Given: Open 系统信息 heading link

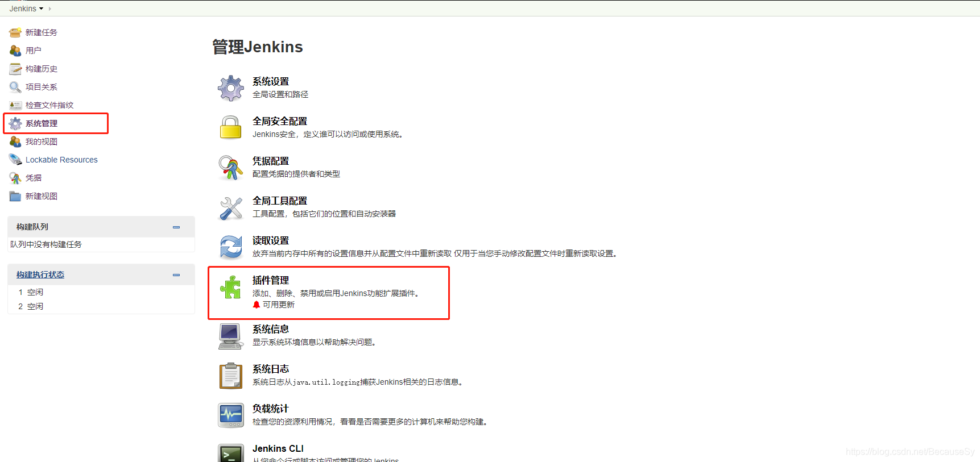Looking at the screenshot, I should click(271, 329).
